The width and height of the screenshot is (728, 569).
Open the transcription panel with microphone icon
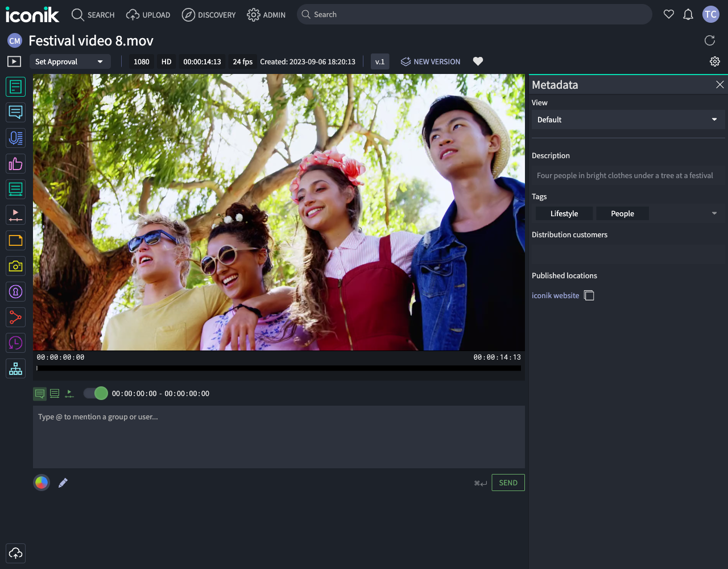(x=15, y=138)
